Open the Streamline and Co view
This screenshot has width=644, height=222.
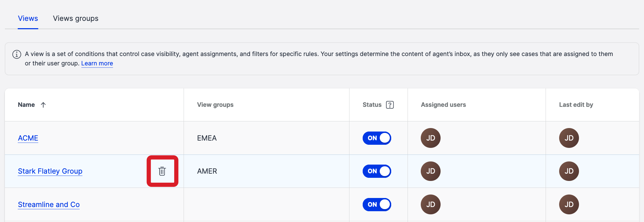[49, 205]
